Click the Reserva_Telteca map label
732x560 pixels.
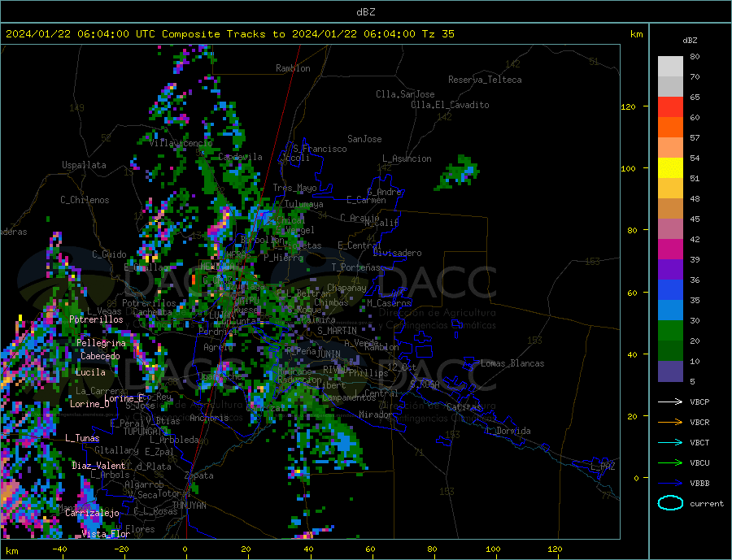coord(485,80)
